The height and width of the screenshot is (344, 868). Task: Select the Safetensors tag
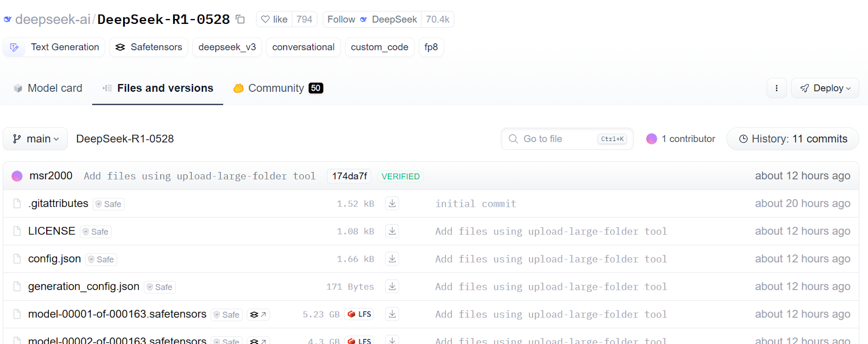click(149, 47)
